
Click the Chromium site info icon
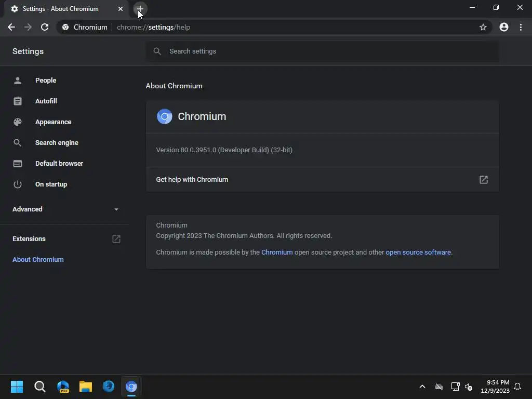pyautogui.click(x=65, y=27)
